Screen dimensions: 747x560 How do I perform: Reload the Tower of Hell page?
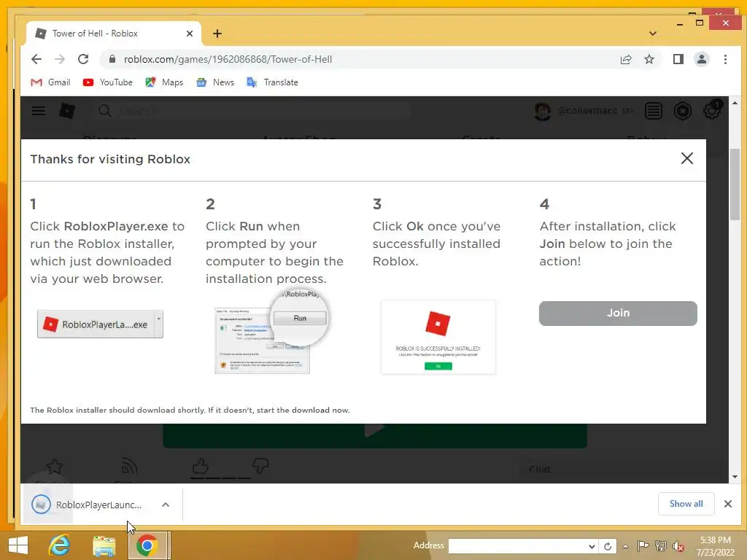pos(83,59)
